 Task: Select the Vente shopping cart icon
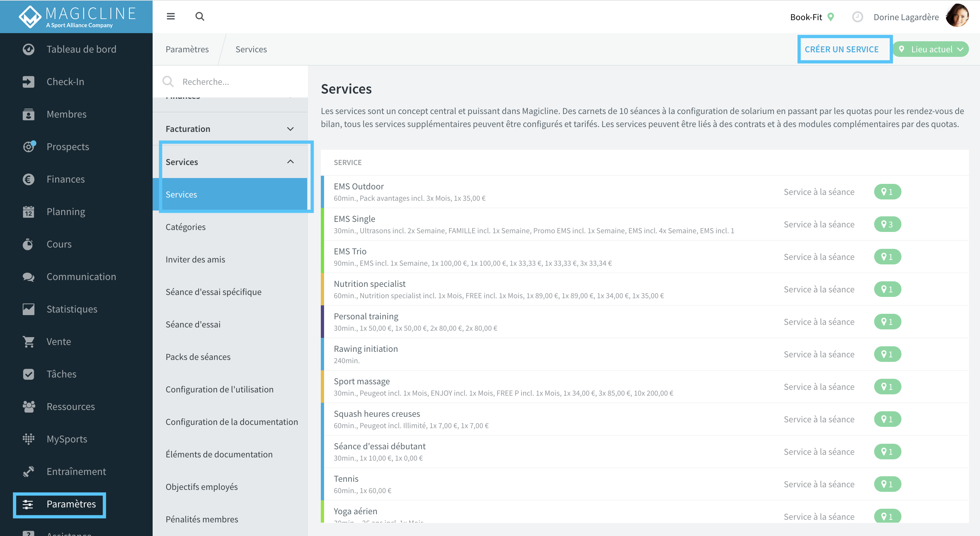tap(29, 342)
